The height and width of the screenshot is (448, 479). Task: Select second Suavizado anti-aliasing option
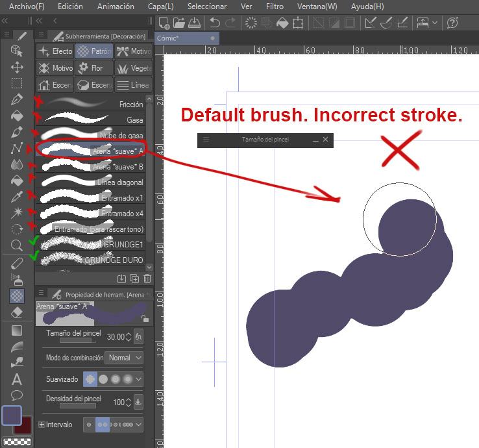103,379
